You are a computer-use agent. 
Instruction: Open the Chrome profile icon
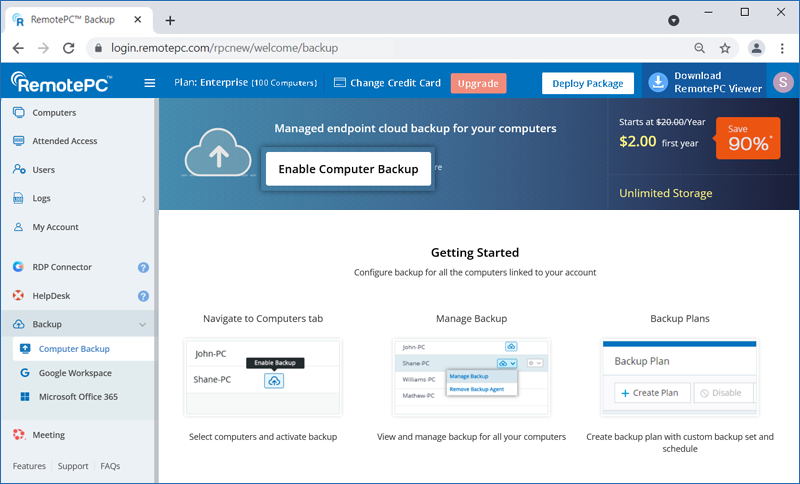point(757,47)
